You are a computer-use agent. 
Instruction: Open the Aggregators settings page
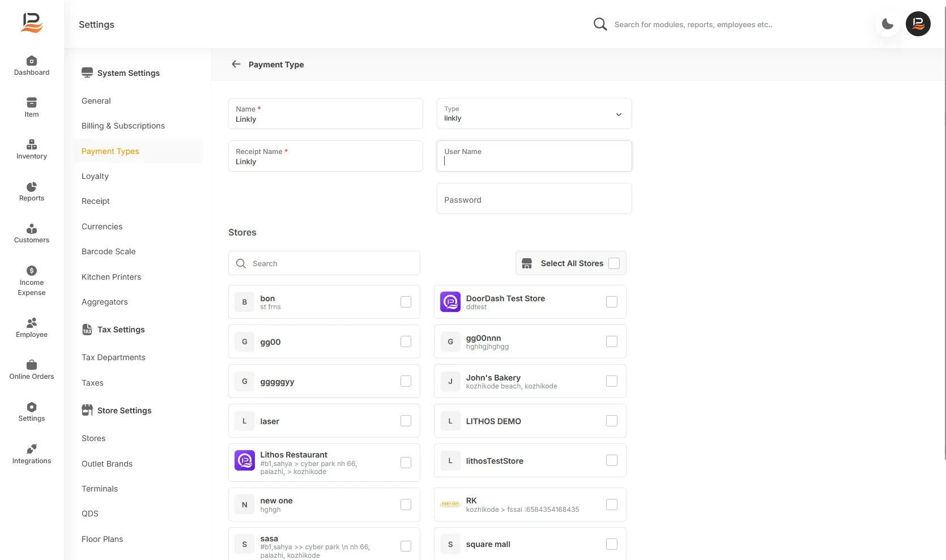coord(105,302)
